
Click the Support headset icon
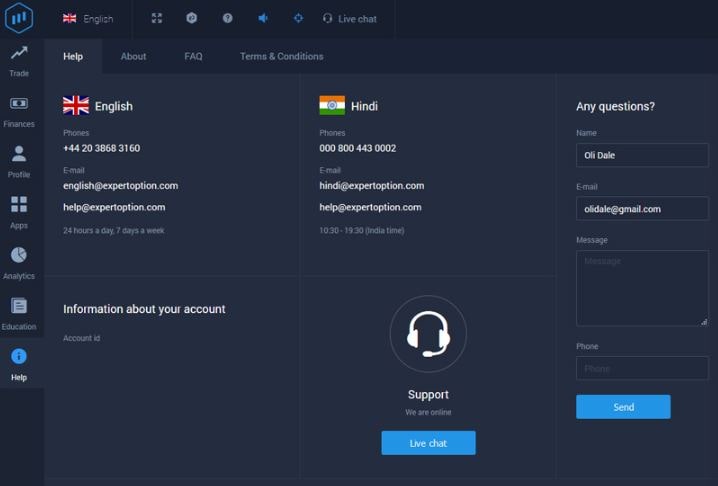pyautogui.click(x=428, y=334)
